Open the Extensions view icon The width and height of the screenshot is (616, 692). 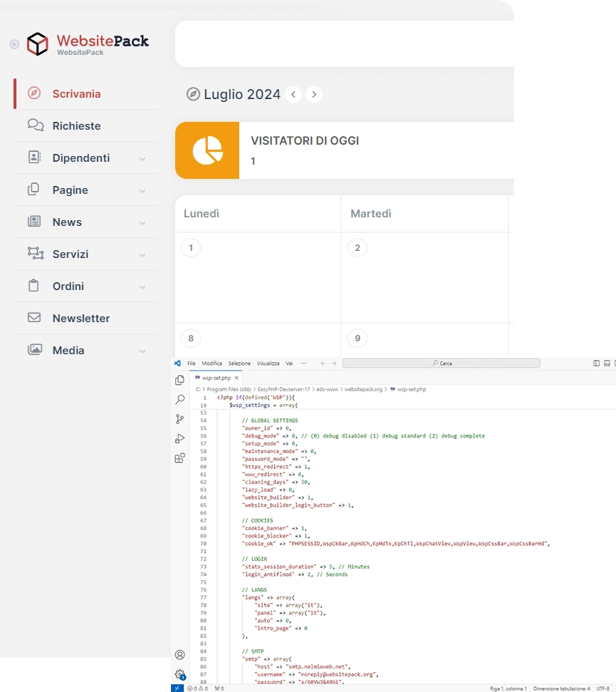(179, 458)
